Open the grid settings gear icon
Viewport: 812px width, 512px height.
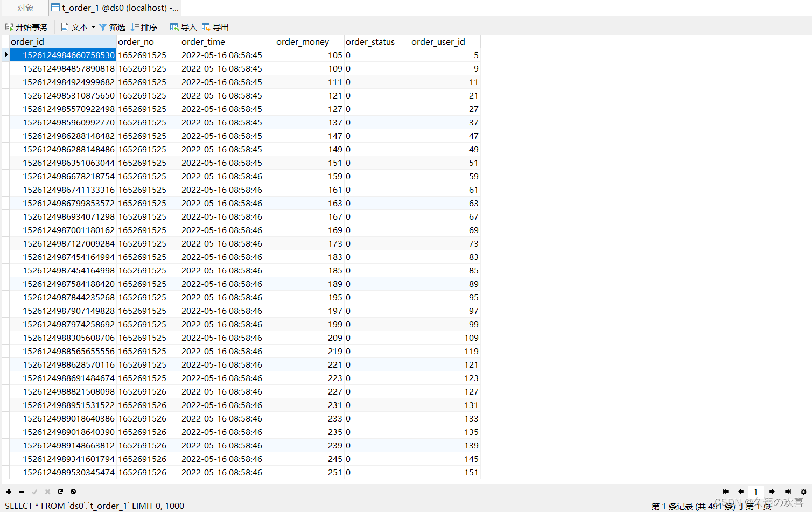pos(803,492)
